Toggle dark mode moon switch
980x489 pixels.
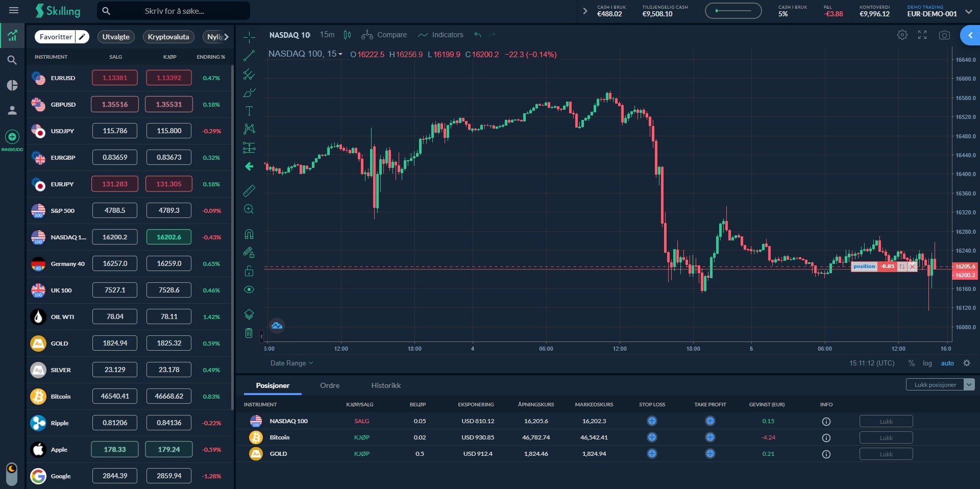point(12,474)
